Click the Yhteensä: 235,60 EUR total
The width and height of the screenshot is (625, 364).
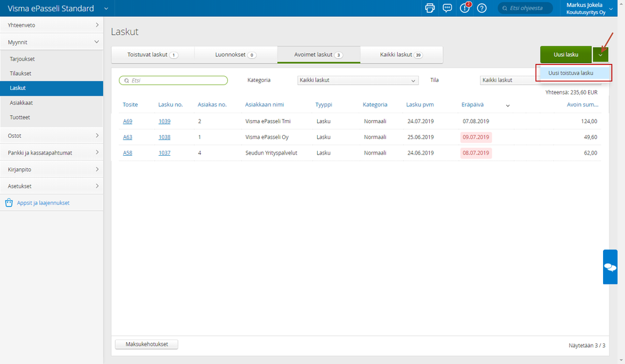572,92
